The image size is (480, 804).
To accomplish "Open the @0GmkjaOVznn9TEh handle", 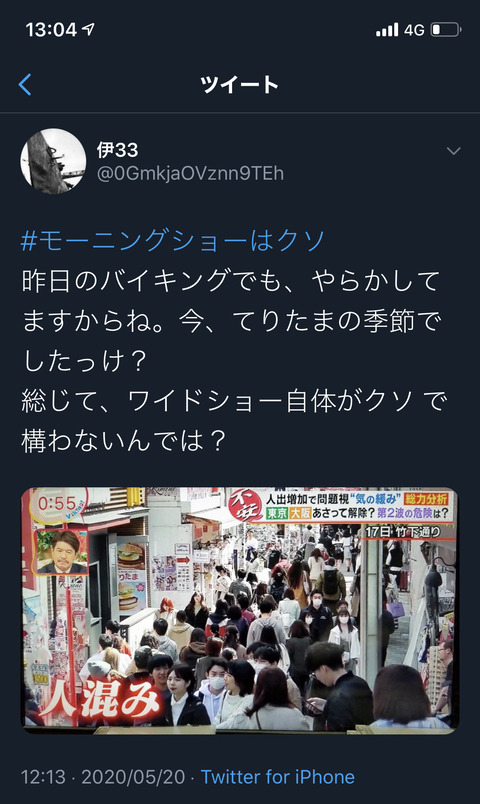I will point(190,173).
